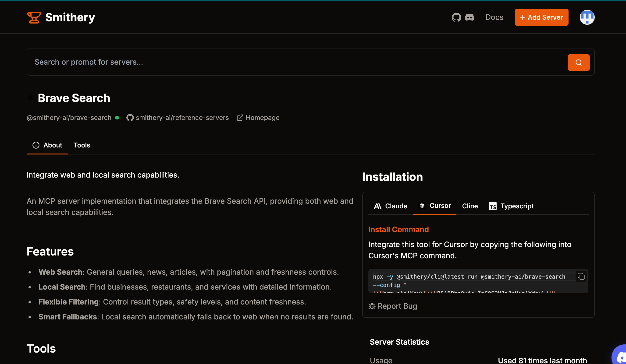Viewport: 626px width, 364px height.
Task: Select the Claude installation tab
Action: pos(391,206)
